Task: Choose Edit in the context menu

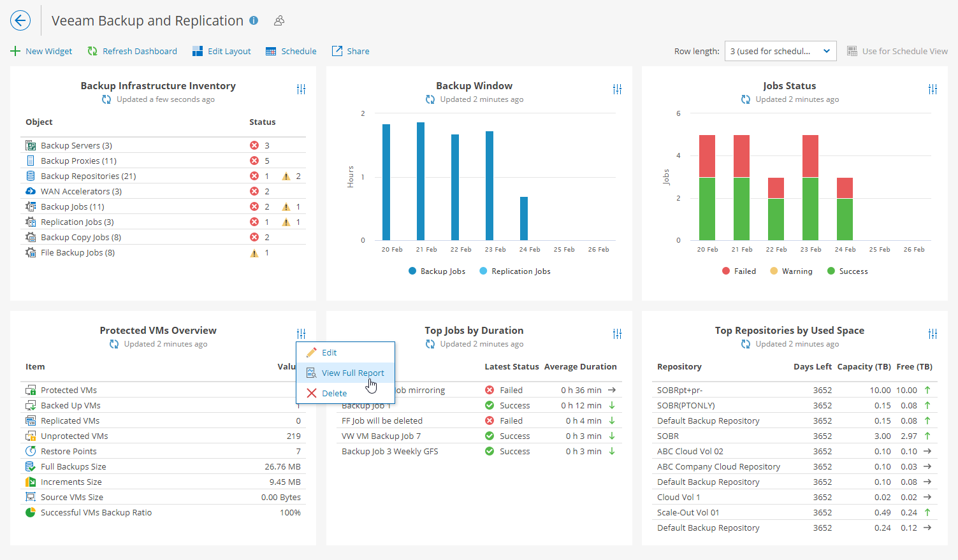Action: [345, 352]
